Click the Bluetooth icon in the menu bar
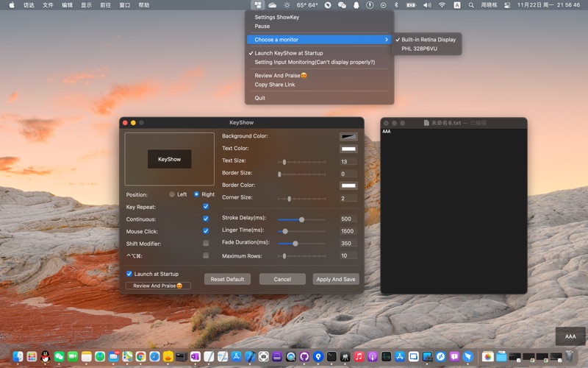 [x=396, y=5]
